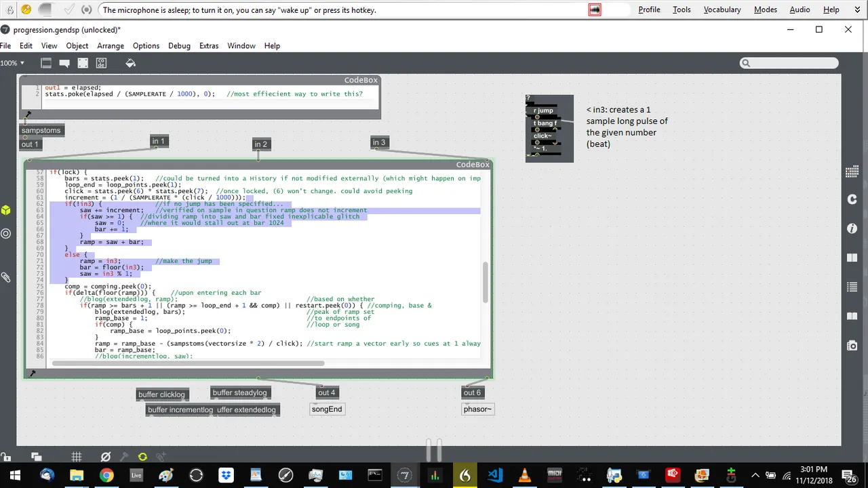Open the reference book sidebar icon
The height and width of the screenshot is (488, 868).
point(852,258)
